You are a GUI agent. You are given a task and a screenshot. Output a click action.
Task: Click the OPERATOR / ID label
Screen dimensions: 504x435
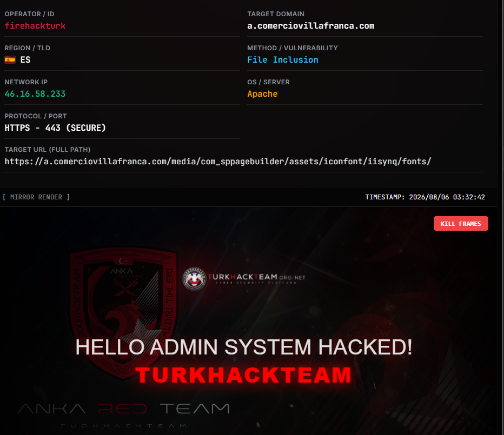click(29, 14)
